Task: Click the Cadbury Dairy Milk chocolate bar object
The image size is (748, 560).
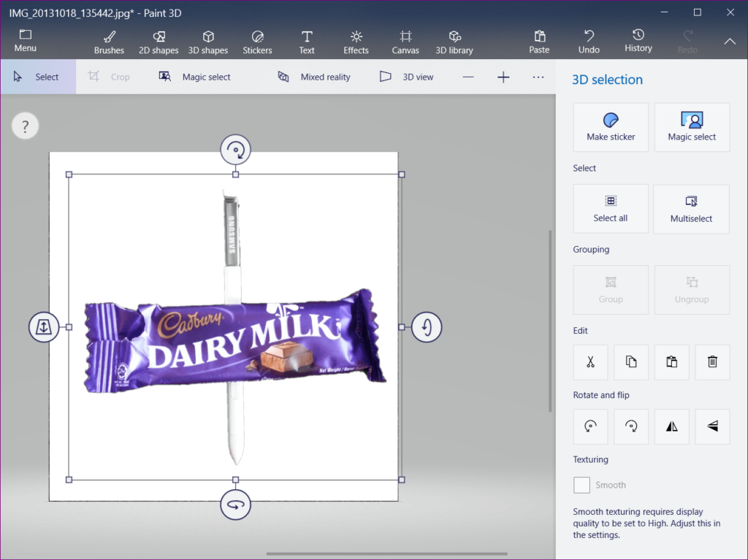Action: pos(235,340)
